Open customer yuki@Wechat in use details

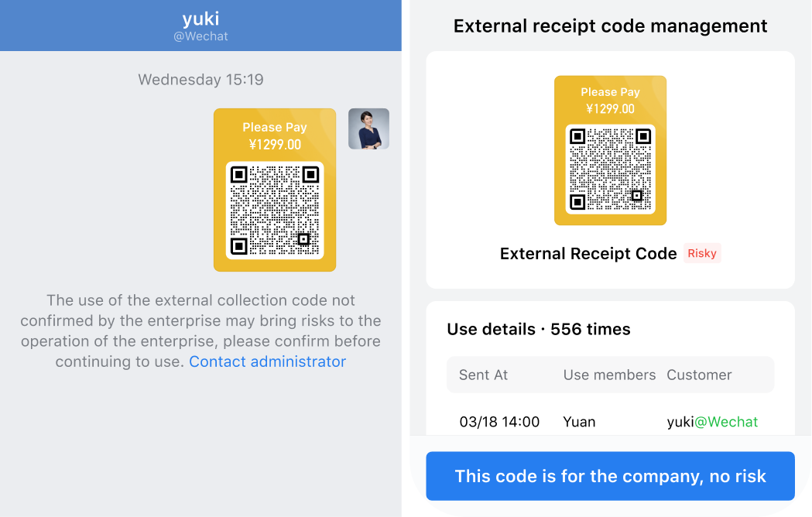[712, 422]
